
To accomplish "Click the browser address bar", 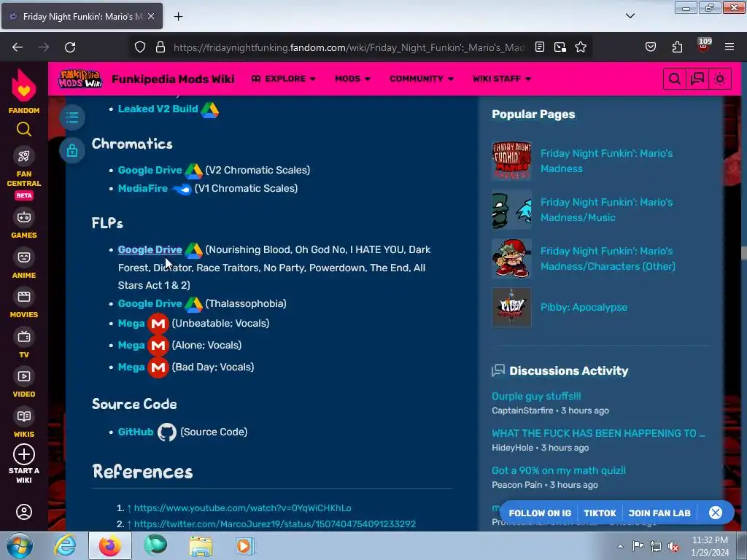I will point(349,47).
